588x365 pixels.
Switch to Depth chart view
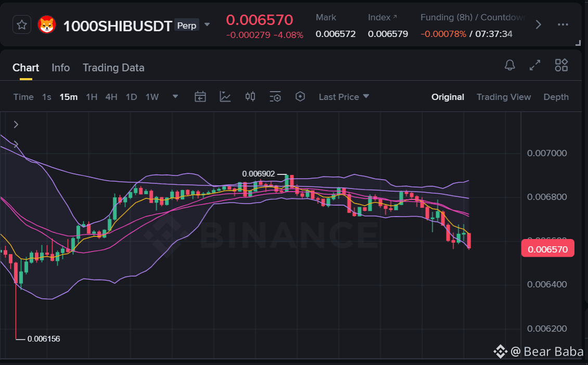pyautogui.click(x=556, y=97)
